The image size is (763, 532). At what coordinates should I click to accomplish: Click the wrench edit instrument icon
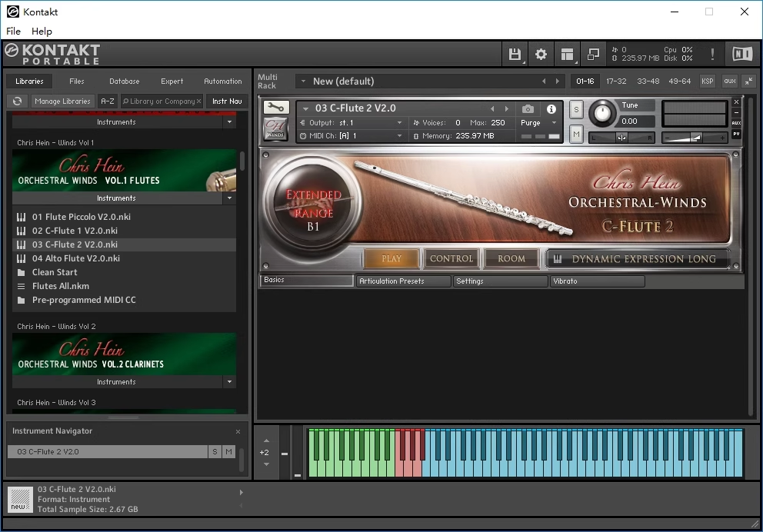[276, 108]
